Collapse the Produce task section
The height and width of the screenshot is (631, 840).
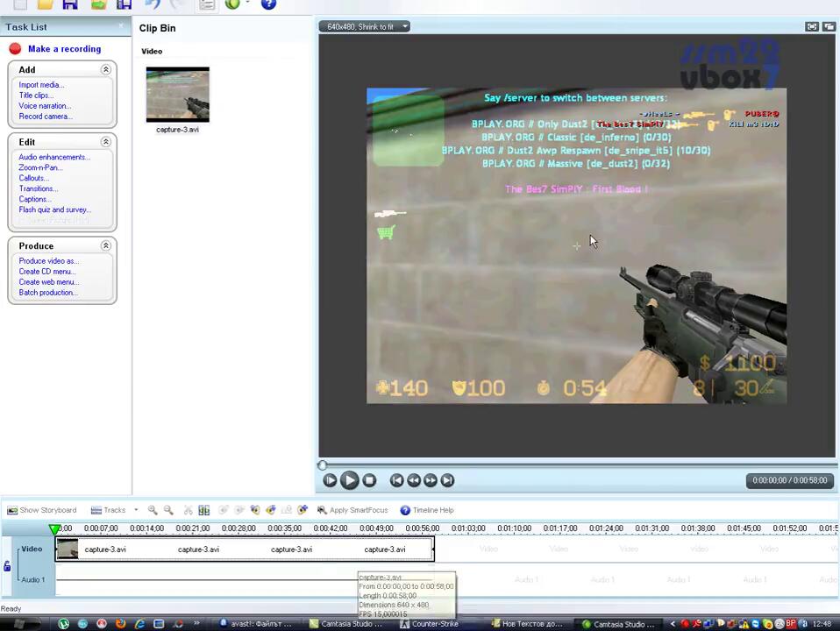(x=105, y=246)
